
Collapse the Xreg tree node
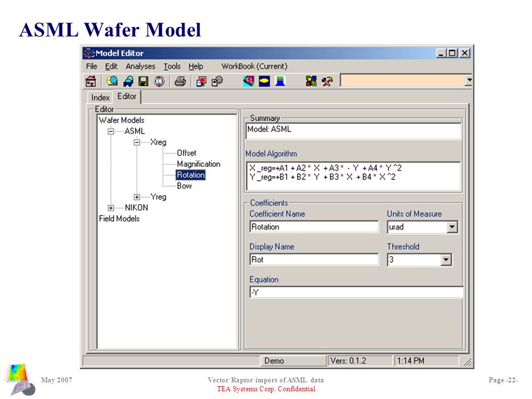tap(137, 142)
